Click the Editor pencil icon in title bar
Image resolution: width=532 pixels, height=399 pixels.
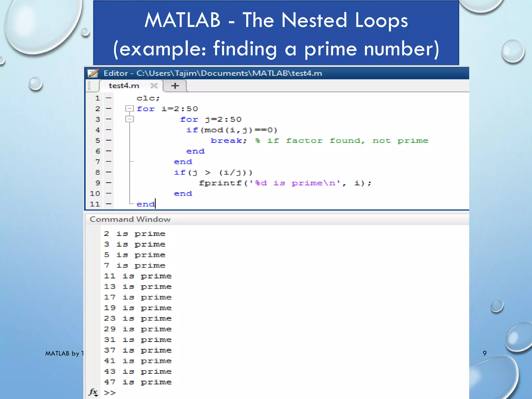coord(93,73)
